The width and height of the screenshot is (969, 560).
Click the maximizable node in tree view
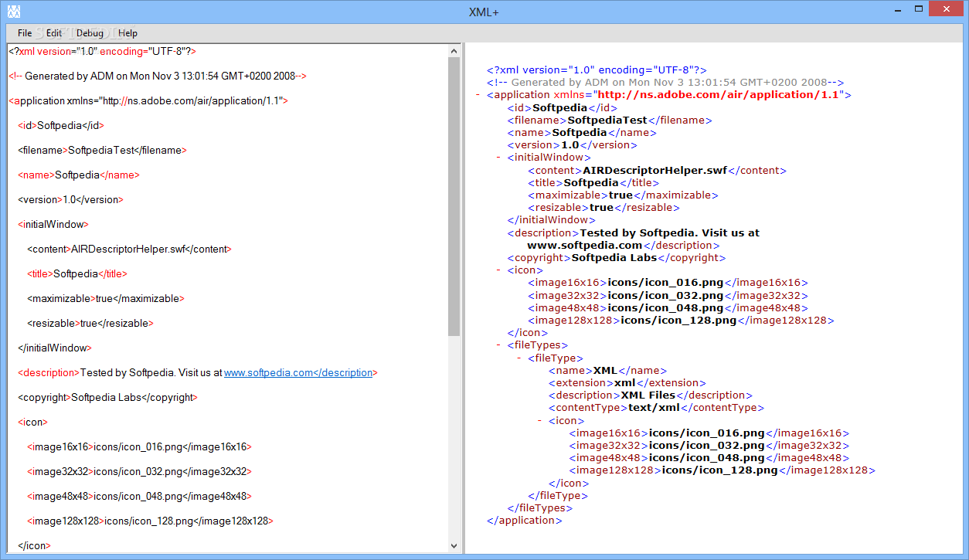[x=623, y=195]
